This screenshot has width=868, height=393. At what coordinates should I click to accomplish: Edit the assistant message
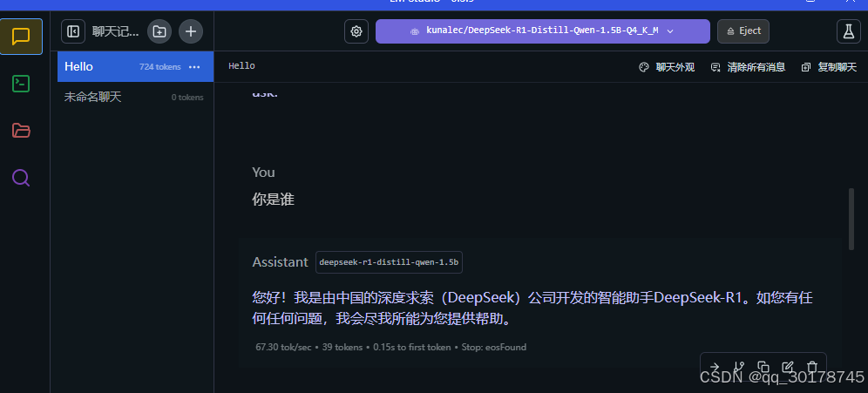pos(788,367)
